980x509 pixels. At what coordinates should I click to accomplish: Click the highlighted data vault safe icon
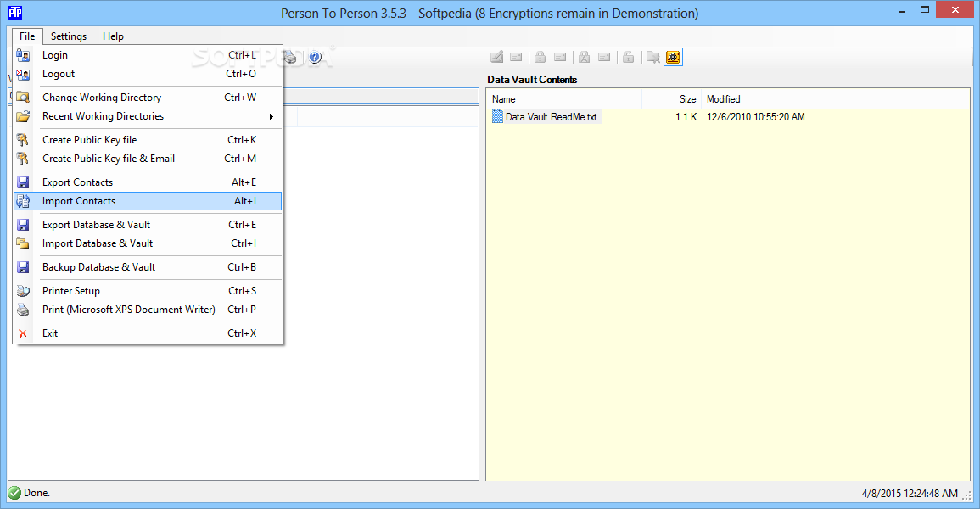[673, 58]
